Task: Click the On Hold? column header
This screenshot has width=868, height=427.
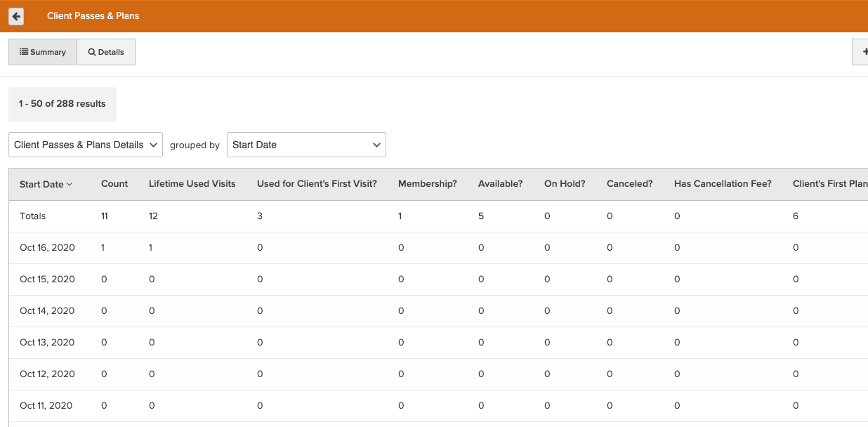Action: [x=565, y=183]
